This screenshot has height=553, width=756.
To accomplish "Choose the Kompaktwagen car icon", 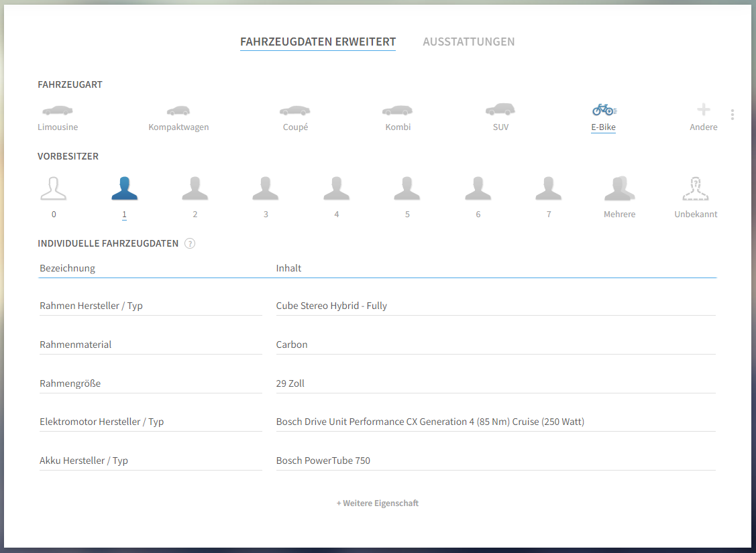I will (178, 111).
